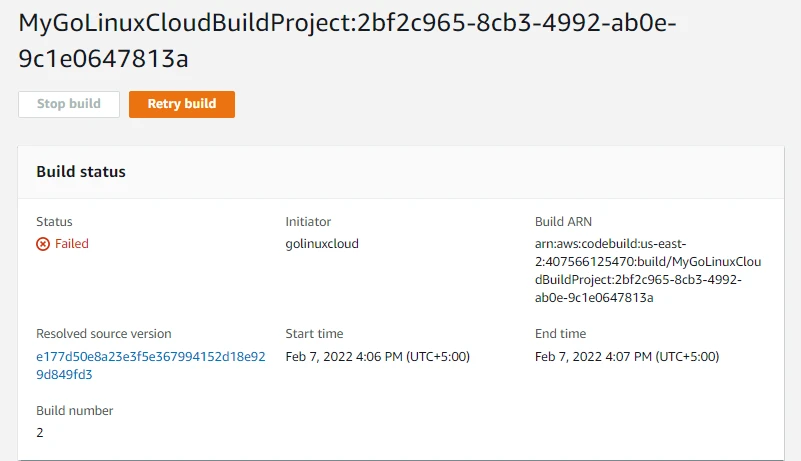Click the Initiator field label
The width and height of the screenshot is (801, 461).
pyautogui.click(x=308, y=222)
